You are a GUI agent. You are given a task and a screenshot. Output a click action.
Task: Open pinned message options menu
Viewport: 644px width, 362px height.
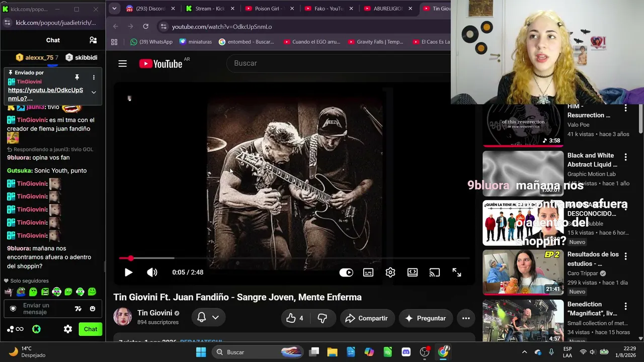(x=94, y=77)
